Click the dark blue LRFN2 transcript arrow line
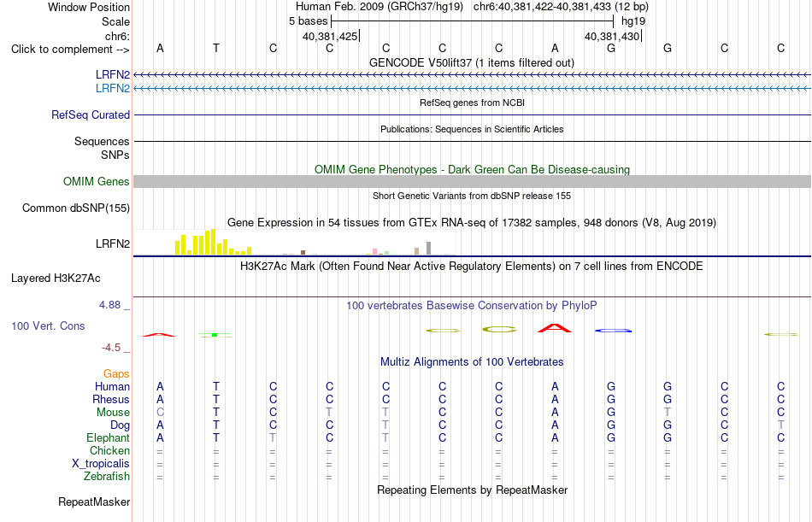Screen dimensions: 812x522 473,75
